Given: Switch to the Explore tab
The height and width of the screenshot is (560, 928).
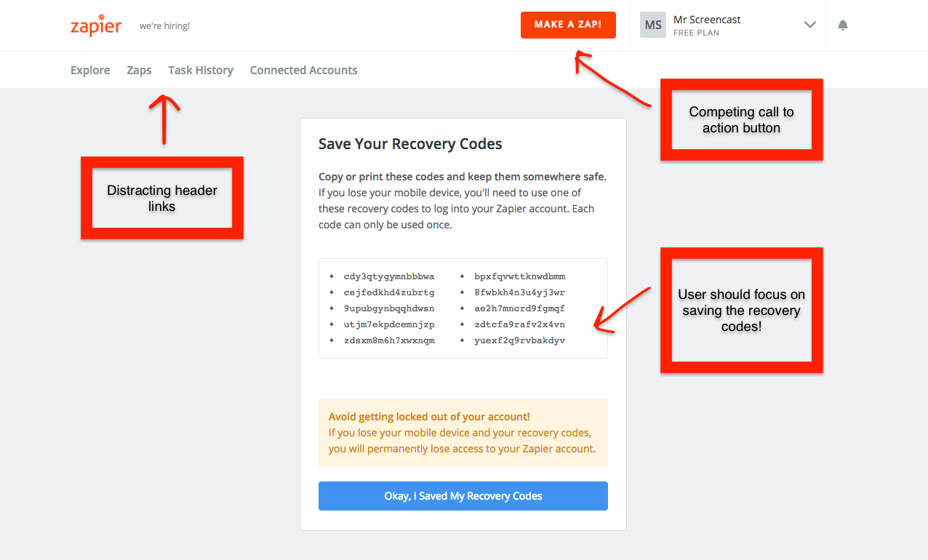Looking at the screenshot, I should click(x=89, y=70).
